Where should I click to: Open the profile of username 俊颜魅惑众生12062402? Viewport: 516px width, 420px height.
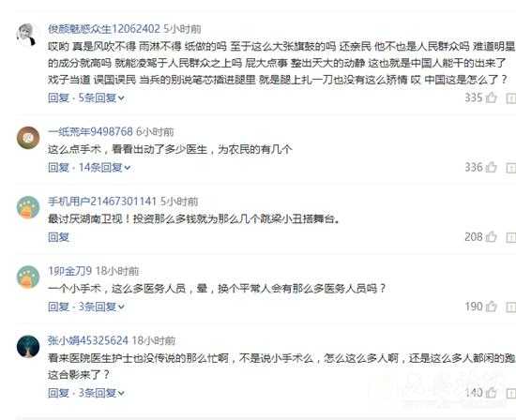104,29
